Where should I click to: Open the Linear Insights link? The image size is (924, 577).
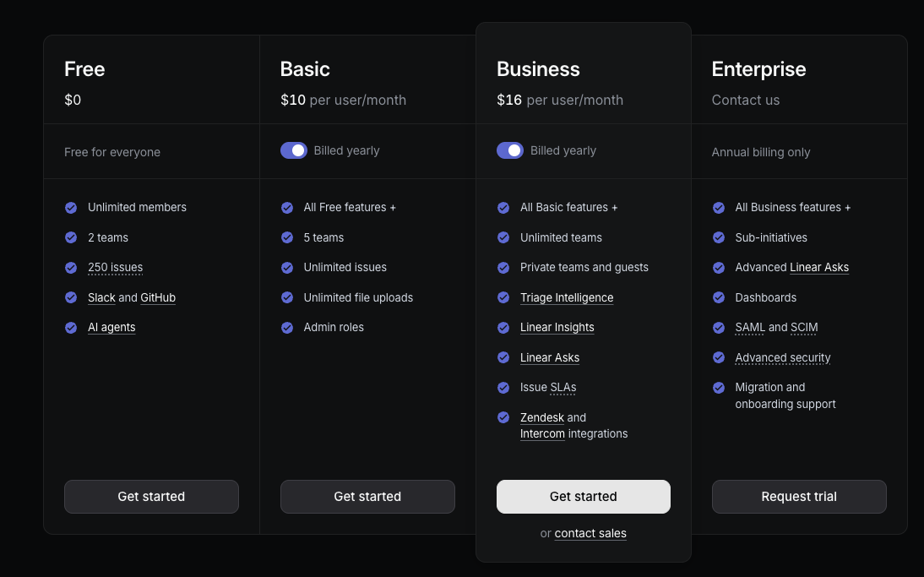point(557,327)
